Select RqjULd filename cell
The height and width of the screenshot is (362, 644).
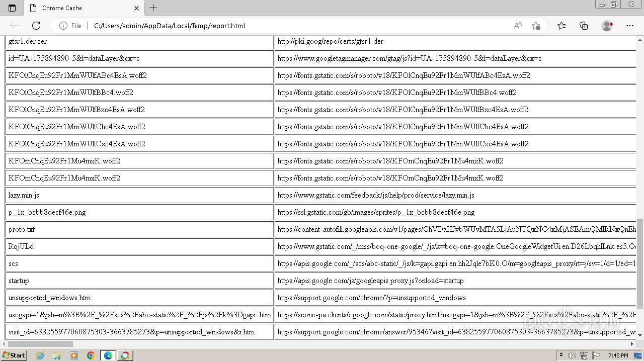click(x=139, y=246)
